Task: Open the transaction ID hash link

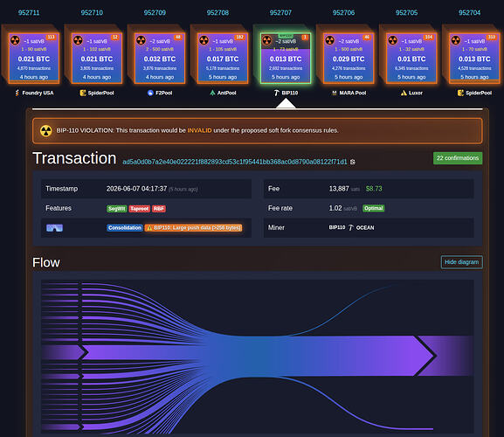Action: click(235, 162)
